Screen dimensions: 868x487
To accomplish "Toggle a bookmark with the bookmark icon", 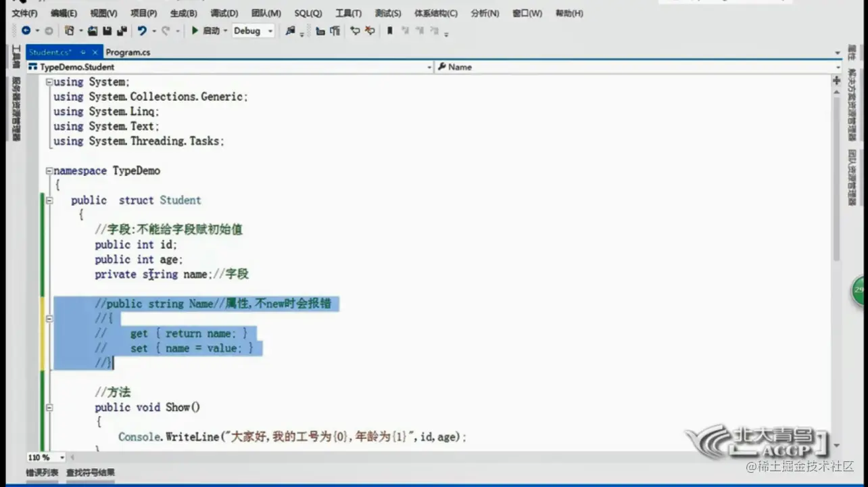I will (390, 31).
